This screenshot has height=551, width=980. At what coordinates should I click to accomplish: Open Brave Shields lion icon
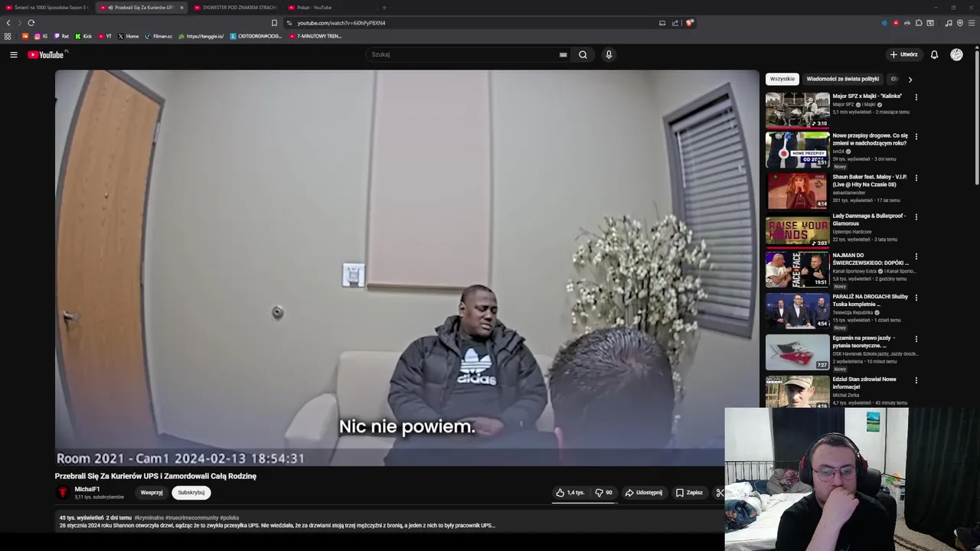[689, 23]
